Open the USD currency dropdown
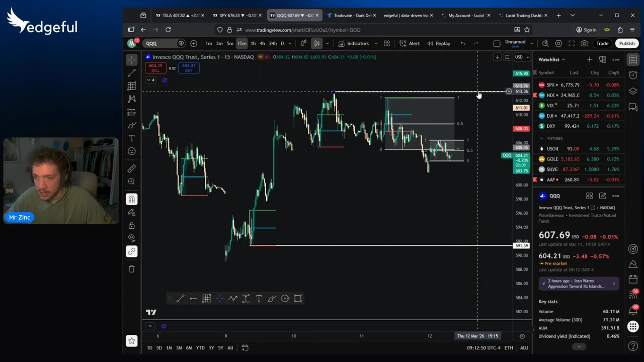The height and width of the screenshot is (362, 644). click(521, 57)
